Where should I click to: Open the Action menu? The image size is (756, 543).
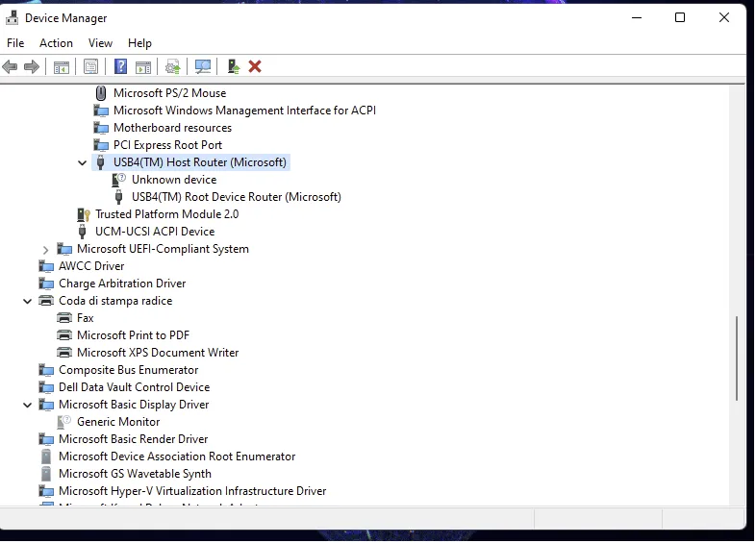click(56, 43)
